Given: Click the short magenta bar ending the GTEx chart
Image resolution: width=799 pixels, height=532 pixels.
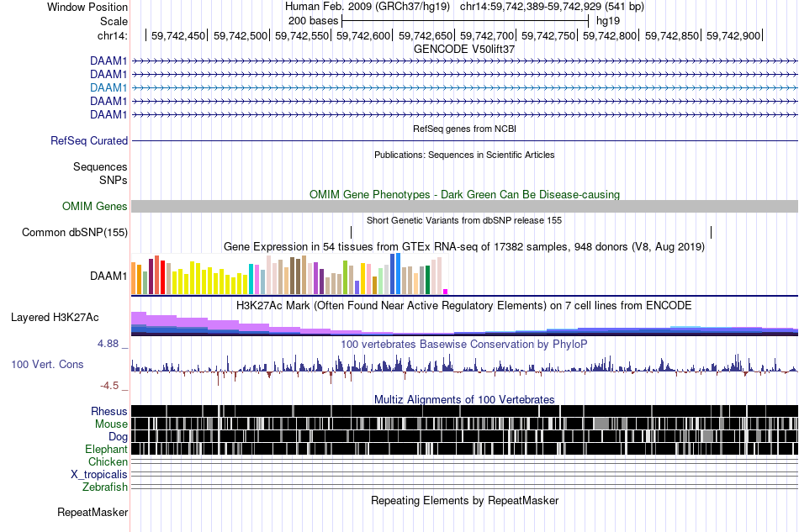Looking at the screenshot, I should 446,292.
